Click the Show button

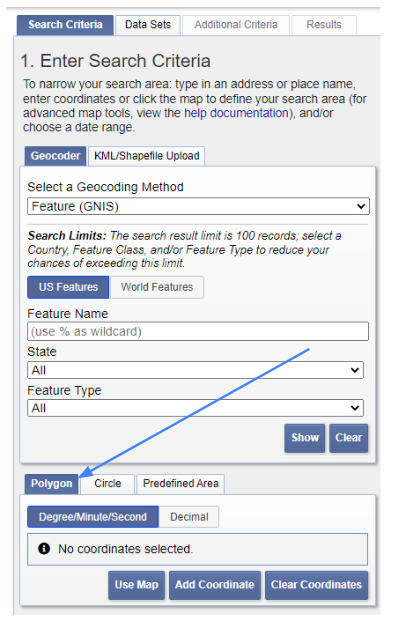coord(305,438)
